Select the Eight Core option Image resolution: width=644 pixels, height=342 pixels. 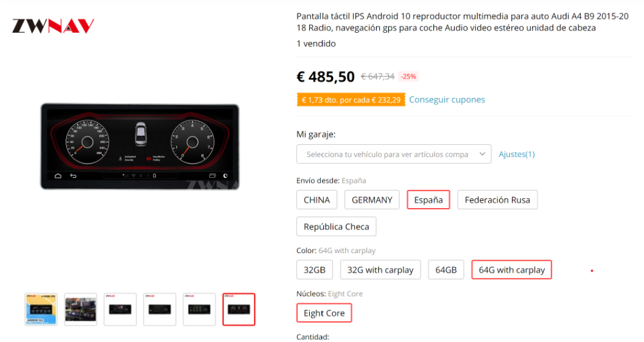(x=324, y=313)
